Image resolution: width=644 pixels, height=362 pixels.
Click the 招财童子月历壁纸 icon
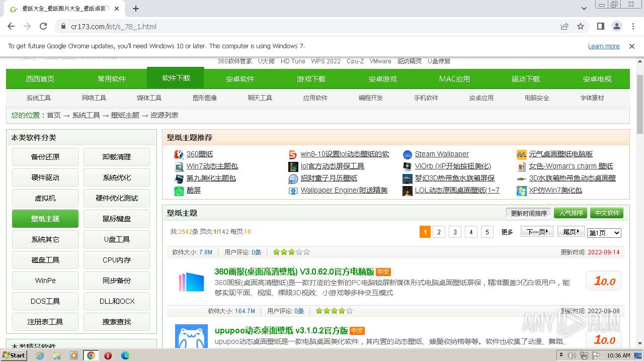coord(293,178)
